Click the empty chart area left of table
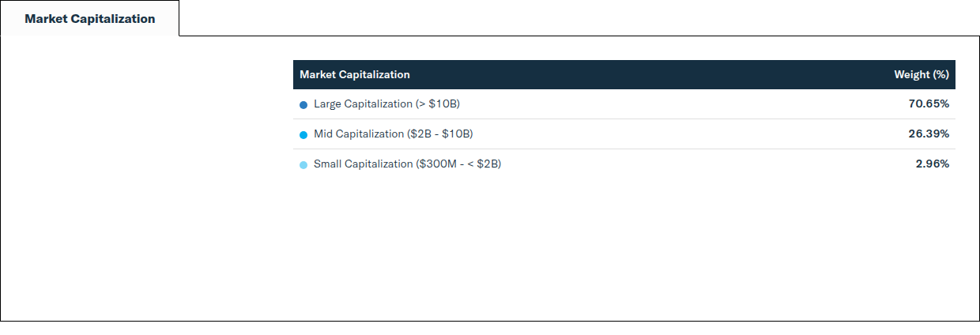 [x=147, y=178]
